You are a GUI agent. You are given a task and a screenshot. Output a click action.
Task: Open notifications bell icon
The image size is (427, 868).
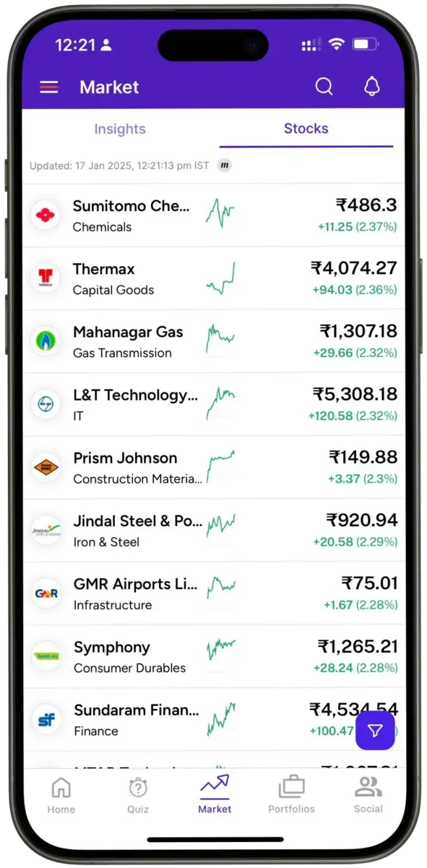click(371, 87)
